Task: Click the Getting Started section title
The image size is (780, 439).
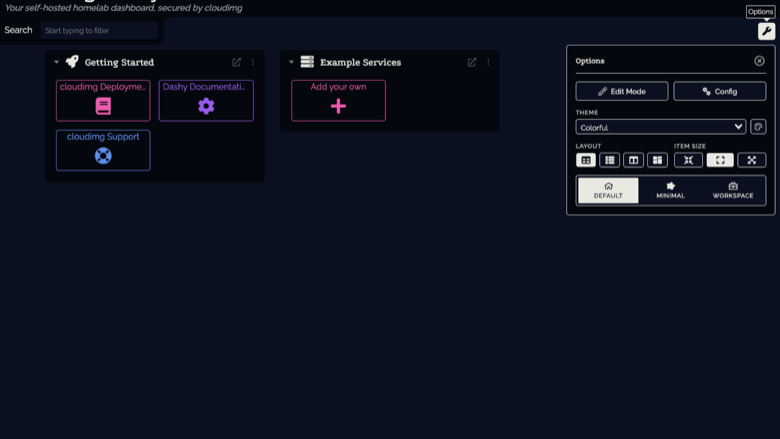Action: click(x=119, y=62)
